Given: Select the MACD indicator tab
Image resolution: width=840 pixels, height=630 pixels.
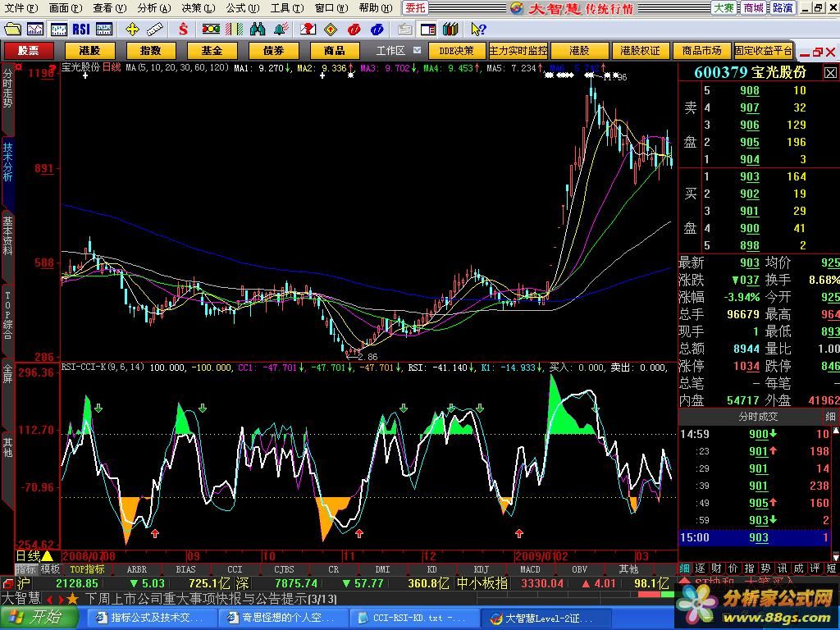Looking at the screenshot, I should (x=530, y=569).
